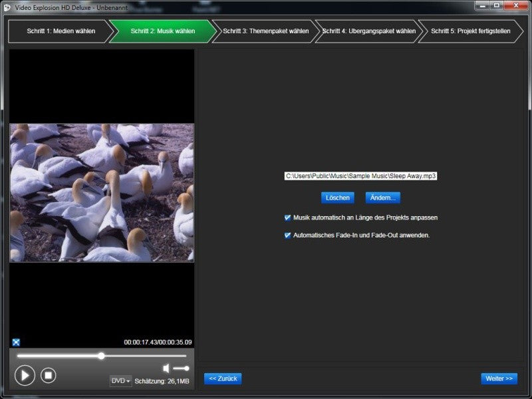Click the Löschen button
The image size is (532, 399).
[338, 198]
